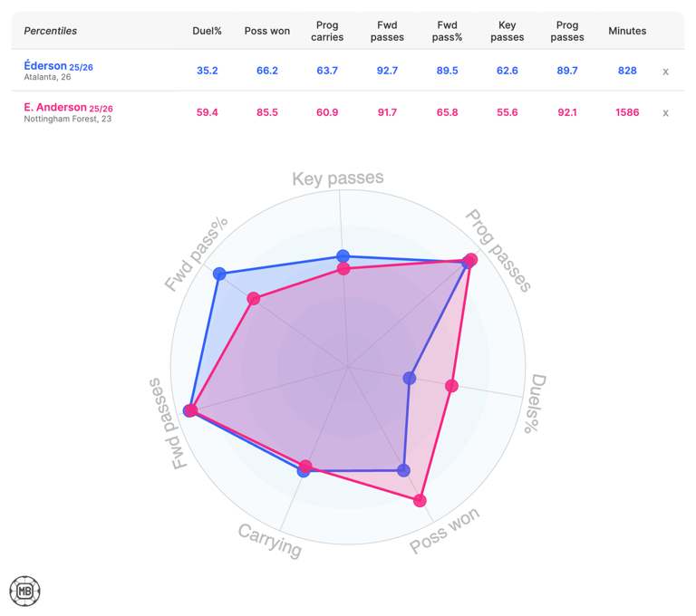Click blue Éderson point on Fwd pass% axis

(219, 274)
